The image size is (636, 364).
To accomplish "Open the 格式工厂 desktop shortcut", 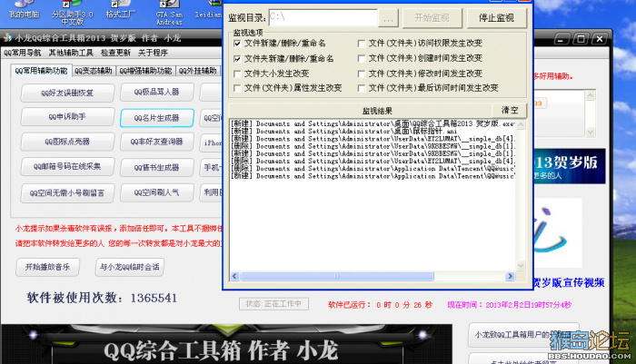I will pos(121,10).
